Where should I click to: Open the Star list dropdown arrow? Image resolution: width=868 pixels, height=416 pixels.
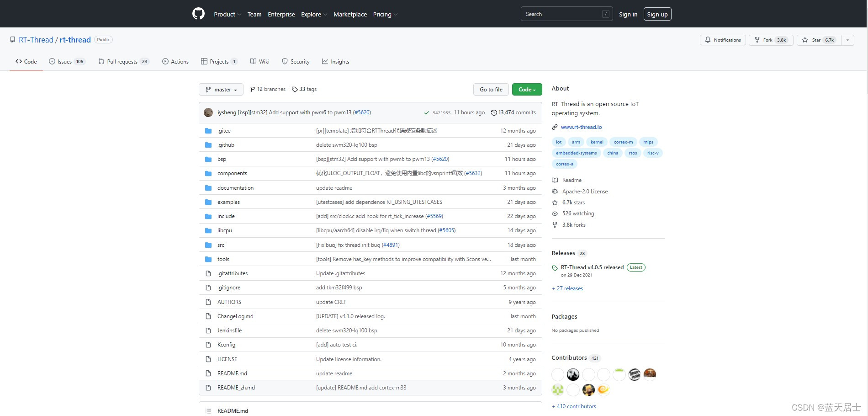847,40
